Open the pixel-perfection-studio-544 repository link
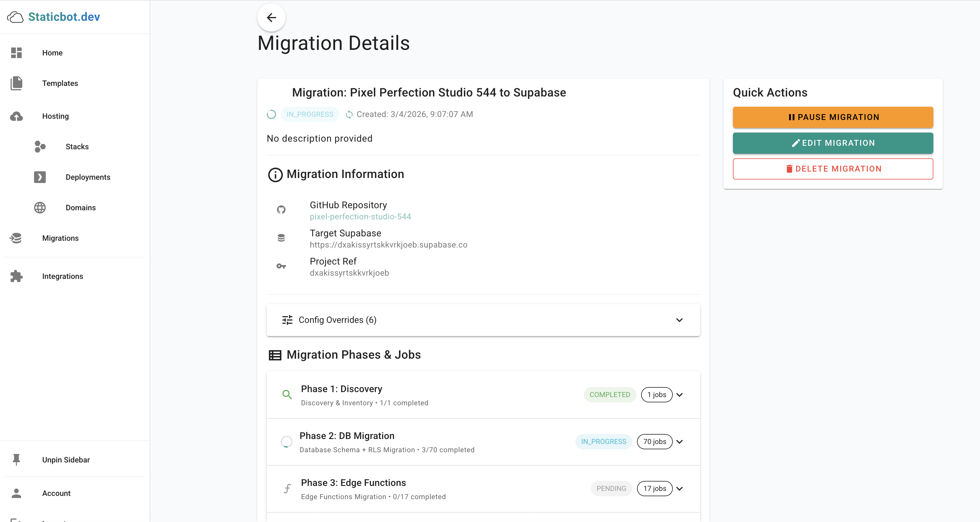Screen dimensions: 980x522 click(360, 217)
